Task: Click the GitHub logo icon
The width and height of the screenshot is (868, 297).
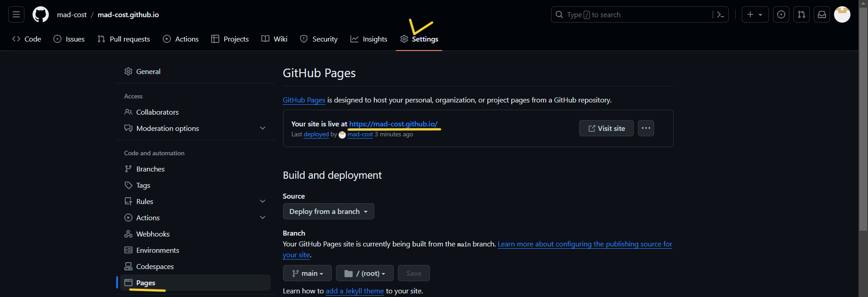Action: 41,14
